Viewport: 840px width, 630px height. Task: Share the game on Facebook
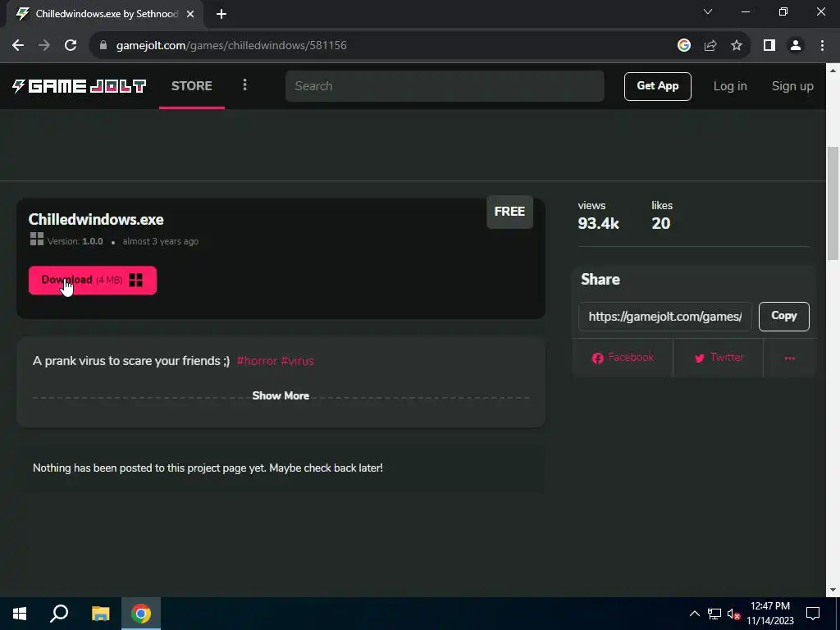pyautogui.click(x=623, y=358)
